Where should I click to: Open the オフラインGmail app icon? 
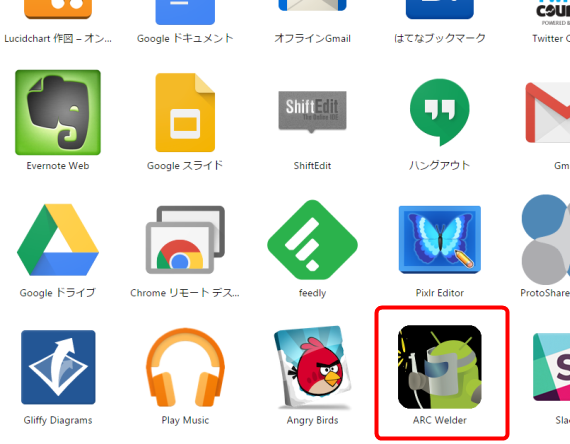(x=312, y=5)
